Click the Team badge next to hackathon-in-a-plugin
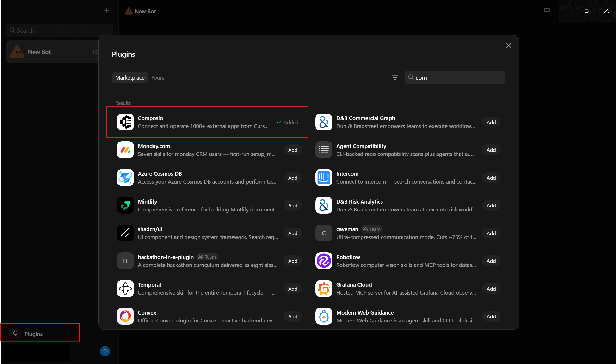This screenshot has height=364, width=616. (207, 257)
